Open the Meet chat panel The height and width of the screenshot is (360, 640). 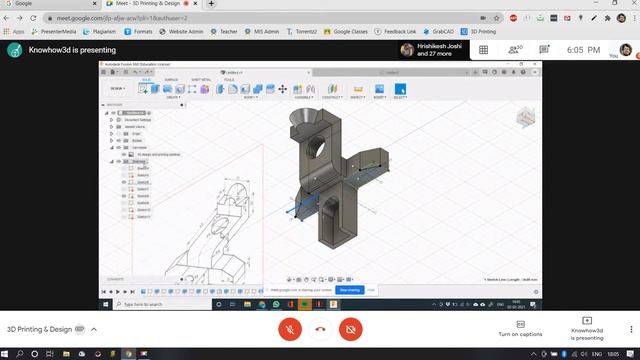click(x=544, y=50)
